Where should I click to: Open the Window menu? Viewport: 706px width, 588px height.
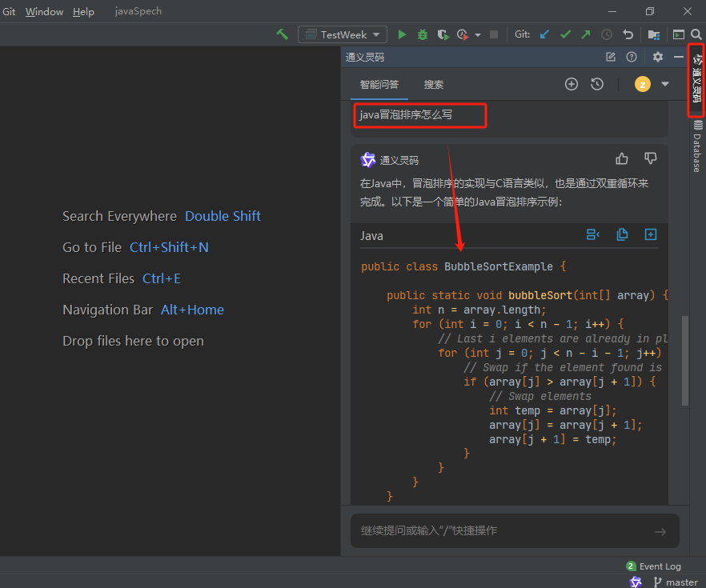pyautogui.click(x=44, y=12)
